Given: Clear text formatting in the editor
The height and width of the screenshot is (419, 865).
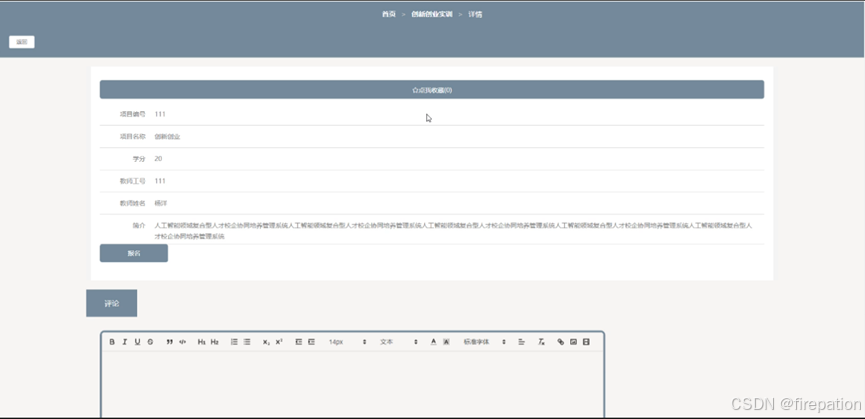Looking at the screenshot, I should (x=541, y=342).
